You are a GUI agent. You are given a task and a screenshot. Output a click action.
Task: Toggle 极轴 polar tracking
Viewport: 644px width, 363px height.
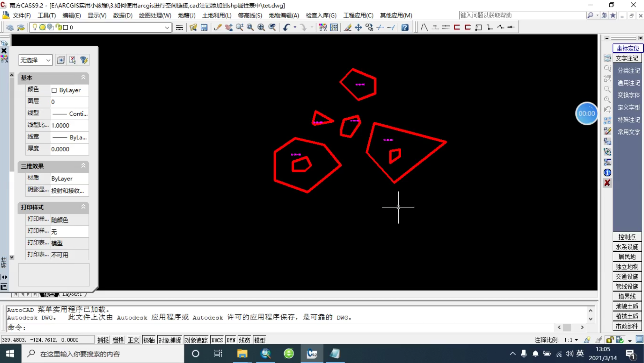(x=149, y=340)
